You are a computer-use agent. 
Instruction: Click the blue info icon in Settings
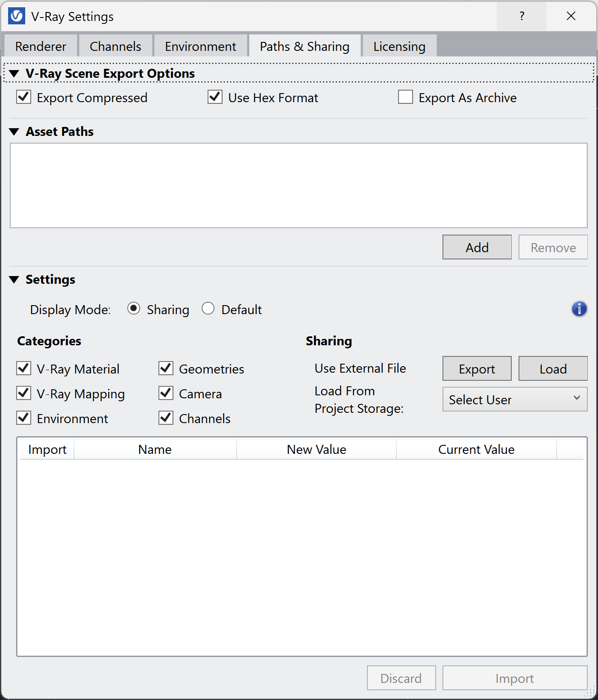coord(579,309)
